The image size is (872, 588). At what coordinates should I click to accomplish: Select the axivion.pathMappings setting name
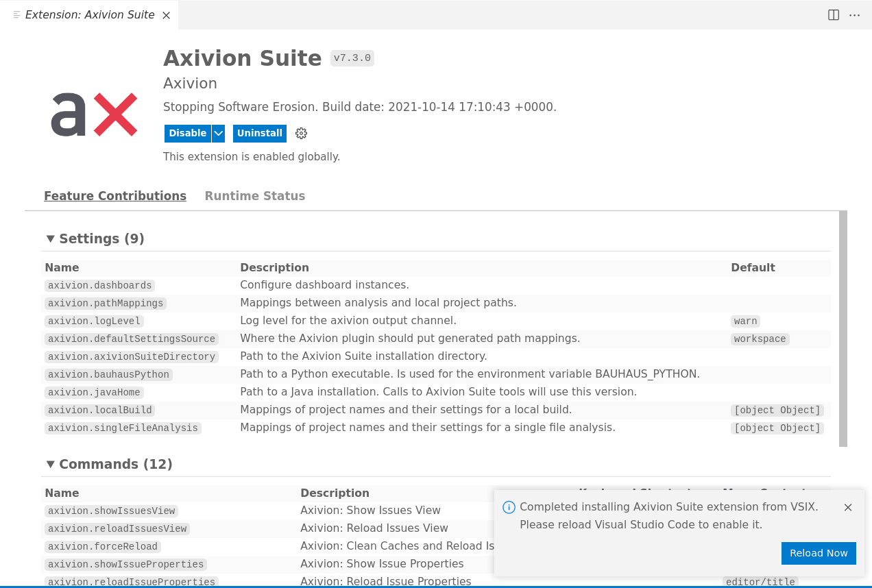[x=106, y=303]
